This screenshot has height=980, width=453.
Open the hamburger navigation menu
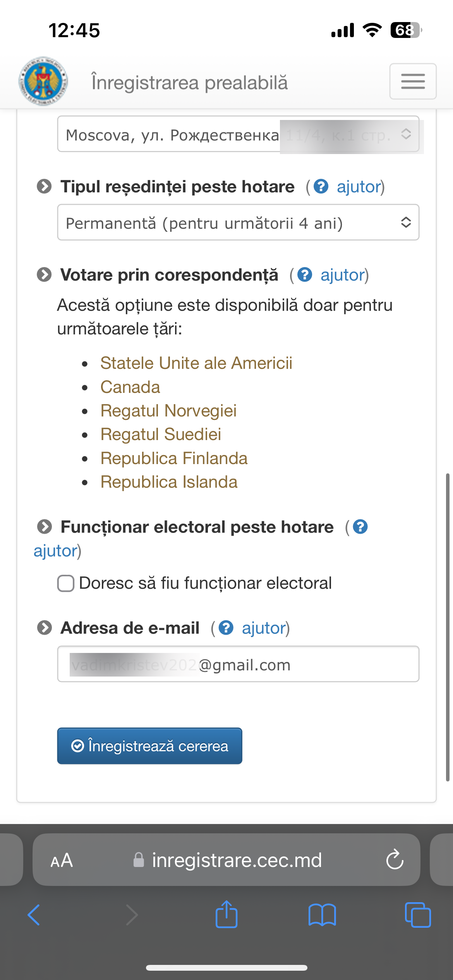tap(413, 81)
